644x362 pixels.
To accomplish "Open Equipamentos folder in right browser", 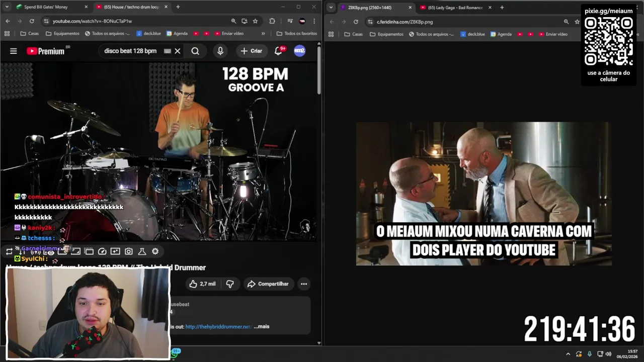I will 386,34.
